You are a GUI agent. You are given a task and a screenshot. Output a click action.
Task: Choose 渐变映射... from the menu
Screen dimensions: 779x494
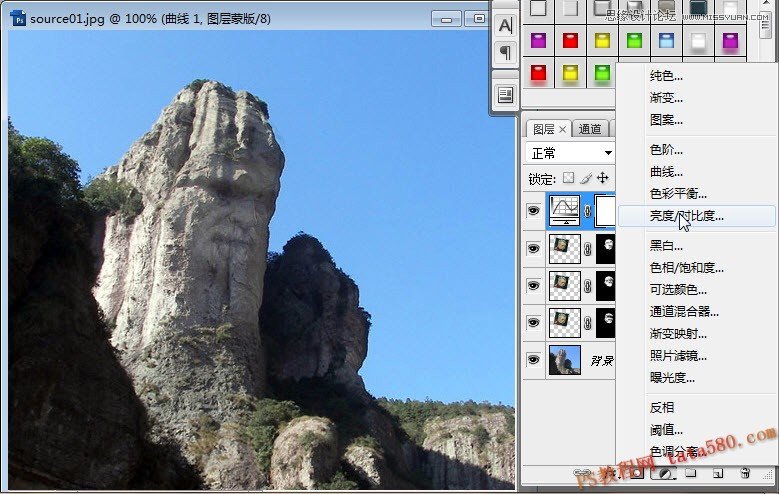pos(678,333)
